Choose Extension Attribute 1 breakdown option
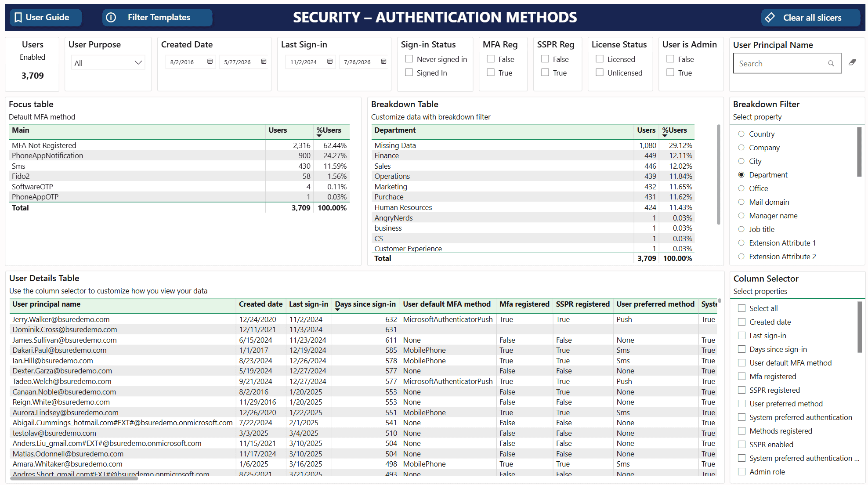This screenshot has height=485, width=868. click(x=741, y=243)
